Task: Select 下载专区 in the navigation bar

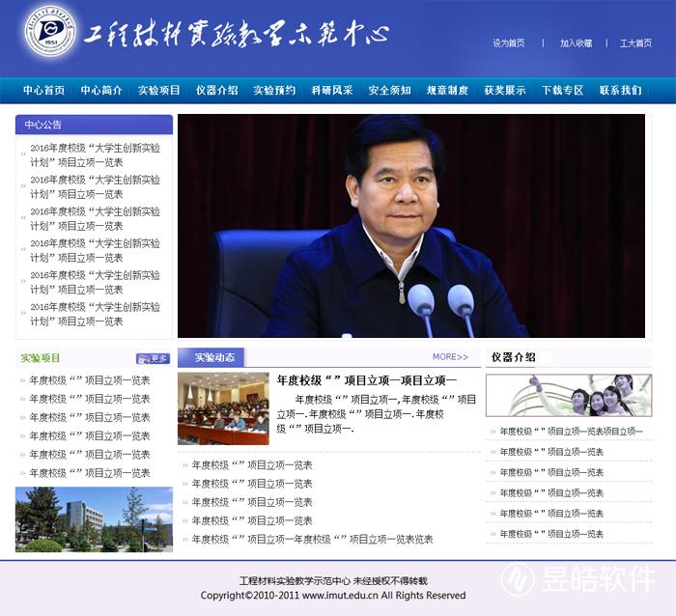Action: pyautogui.click(x=563, y=91)
